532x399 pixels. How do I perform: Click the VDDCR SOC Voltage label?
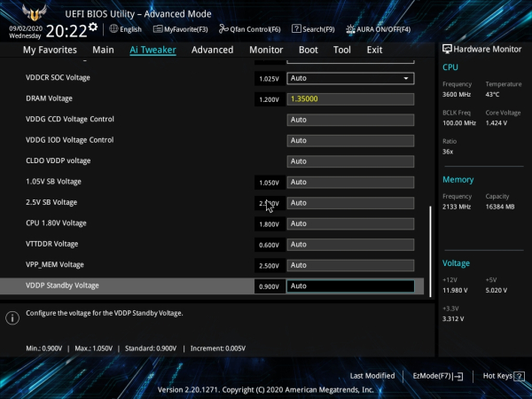pos(58,78)
